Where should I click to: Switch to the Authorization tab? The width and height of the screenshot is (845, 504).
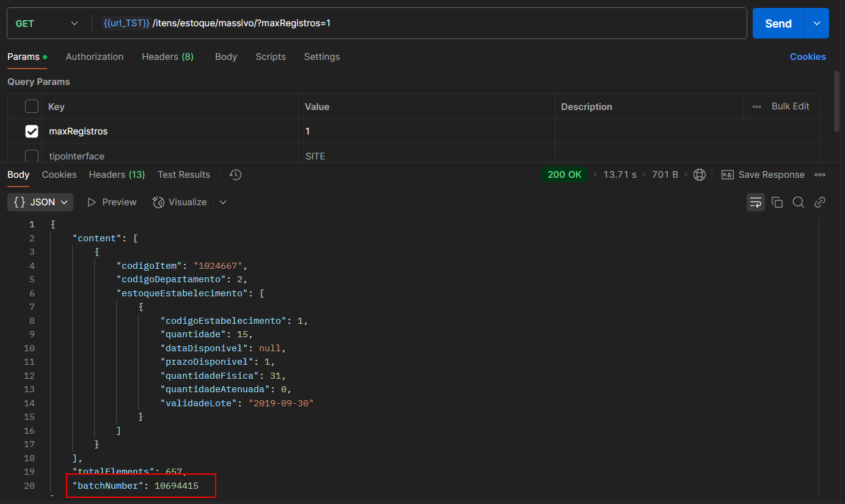tap(95, 57)
